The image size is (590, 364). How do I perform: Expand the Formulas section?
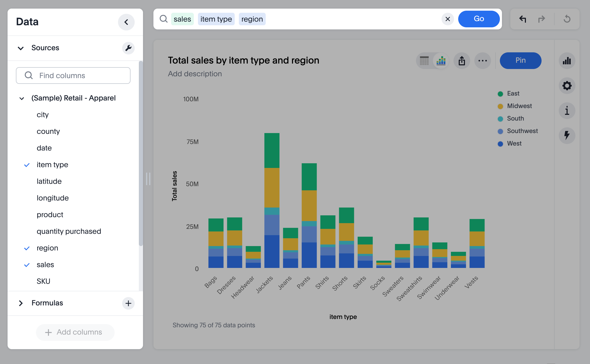21,303
